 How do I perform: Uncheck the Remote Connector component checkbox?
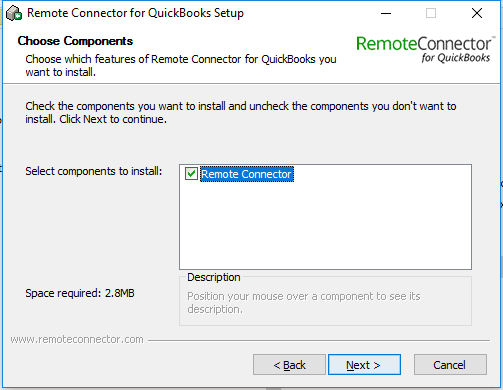[x=191, y=174]
